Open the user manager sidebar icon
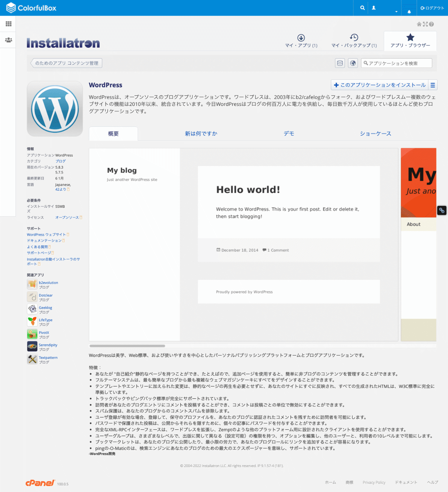This screenshot has width=448, height=492. point(8,40)
